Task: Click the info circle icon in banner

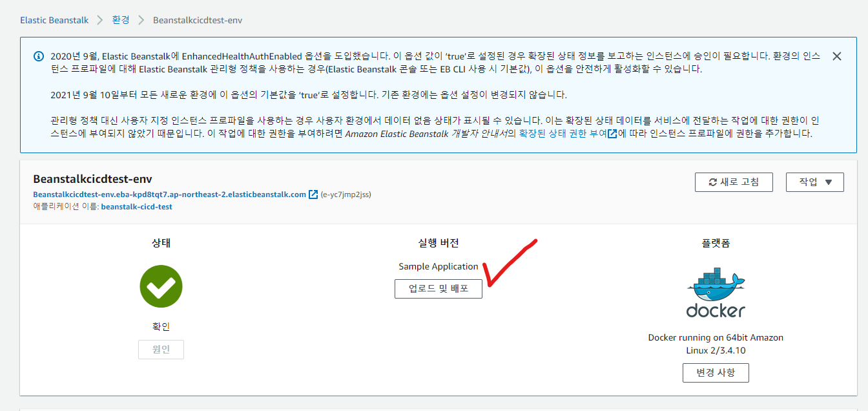Action: pyautogui.click(x=39, y=56)
